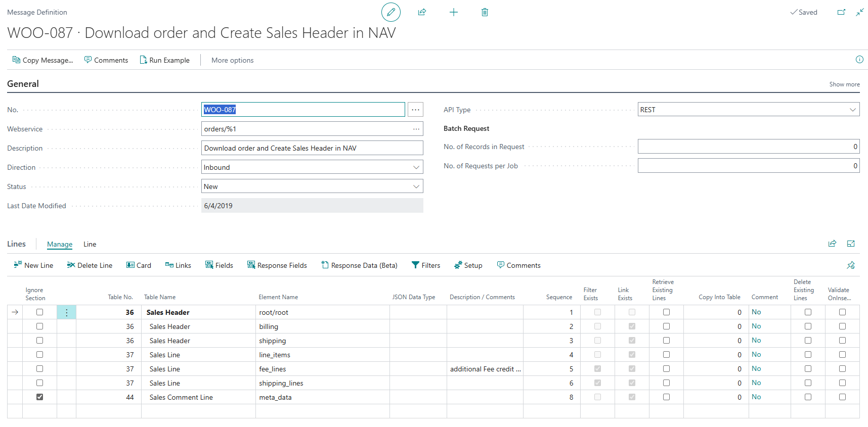Click the pin icon in Lines toolbar
Image resolution: width=868 pixels, height=427 pixels.
click(851, 265)
